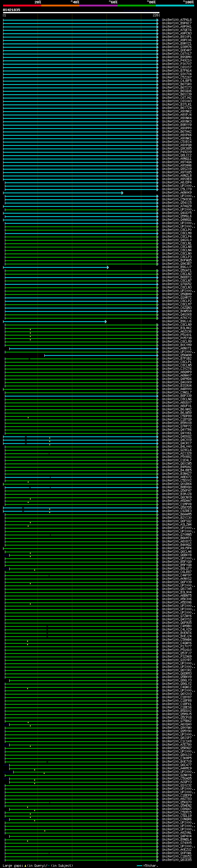
Task: Open hit UniRef100_P05738
Action: click(177, 338)
